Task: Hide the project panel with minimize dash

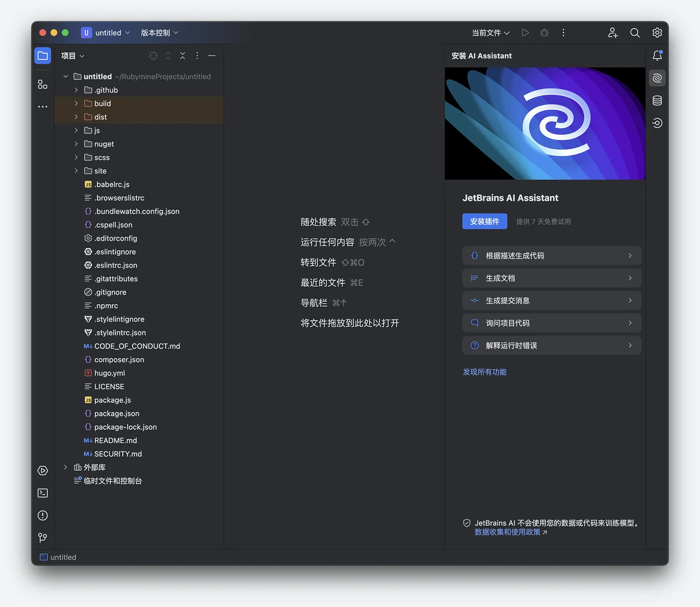Action: tap(212, 56)
